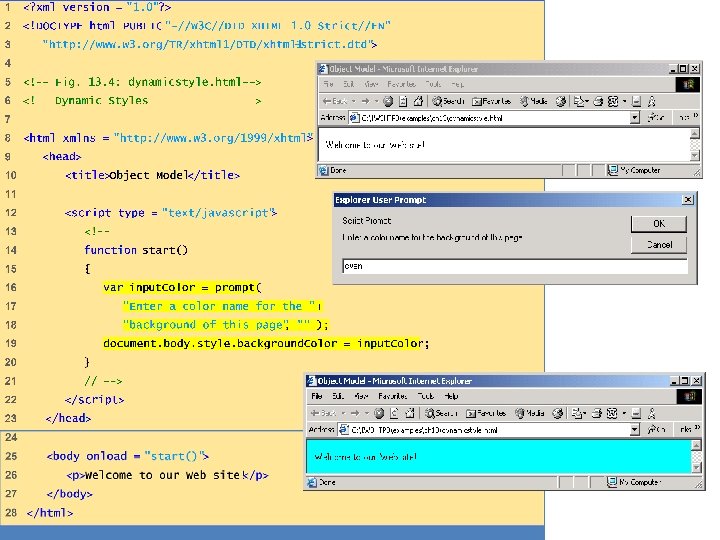720x540 pixels.
Task: Open History icon in the cyan-page IE window
Action: pyautogui.click(x=557, y=413)
